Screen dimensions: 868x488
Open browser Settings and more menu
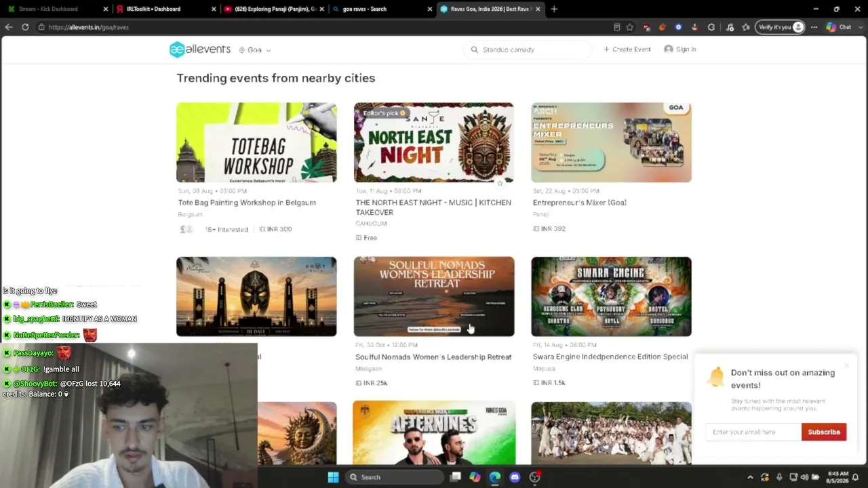(x=814, y=27)
